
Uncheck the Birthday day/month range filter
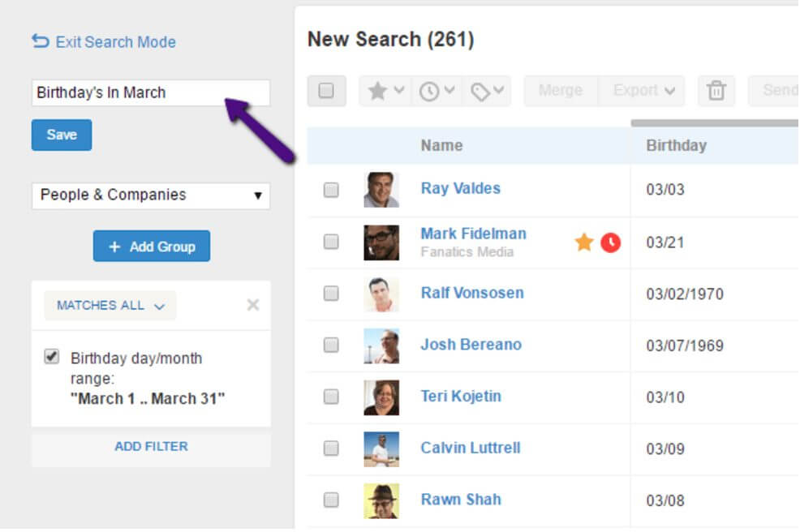pos(52,357)
